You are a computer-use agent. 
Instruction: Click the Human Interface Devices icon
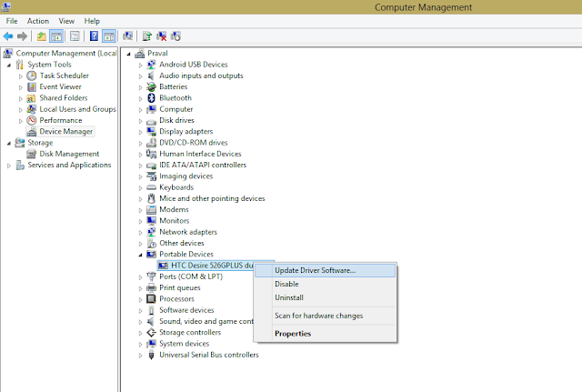(151, 154)
